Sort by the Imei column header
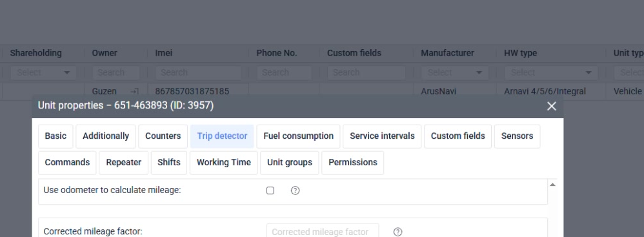This screenshot has width=644, height=237. [164, 54]
